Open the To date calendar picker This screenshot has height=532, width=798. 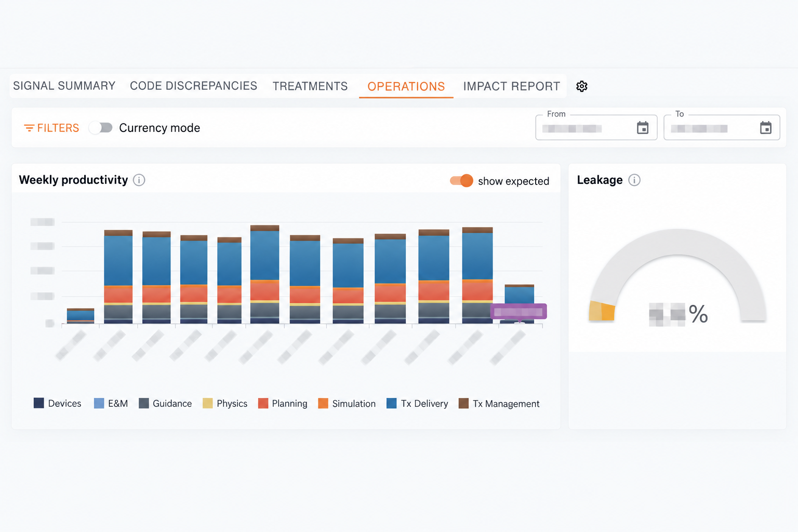pos(766,128)
